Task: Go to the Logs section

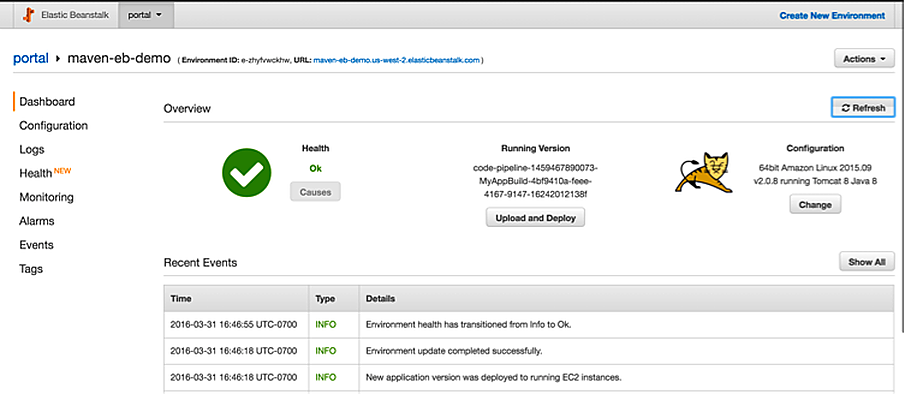Action: (x=32, y=150)
